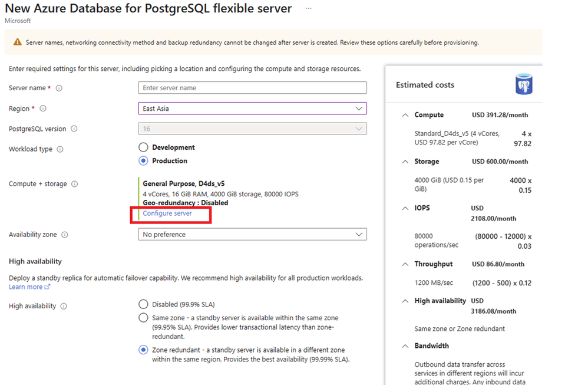Click the info icon next to Compute + storage

coord(75,184)
